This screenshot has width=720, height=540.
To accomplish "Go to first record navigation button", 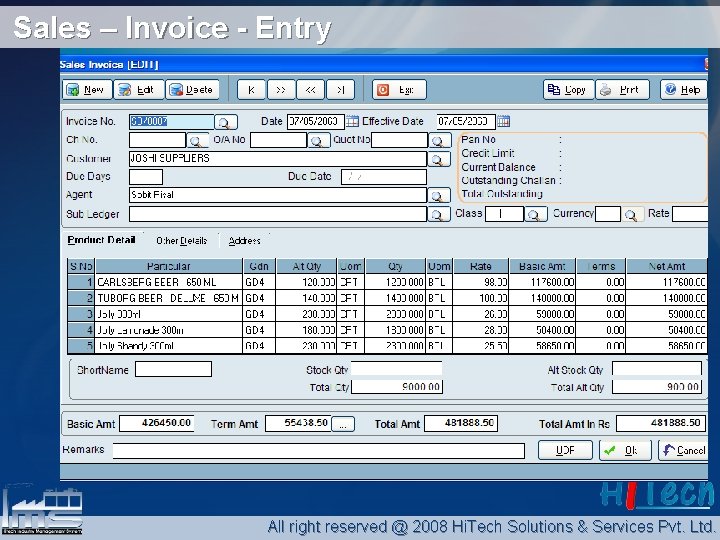I will [x=251, y=90].
